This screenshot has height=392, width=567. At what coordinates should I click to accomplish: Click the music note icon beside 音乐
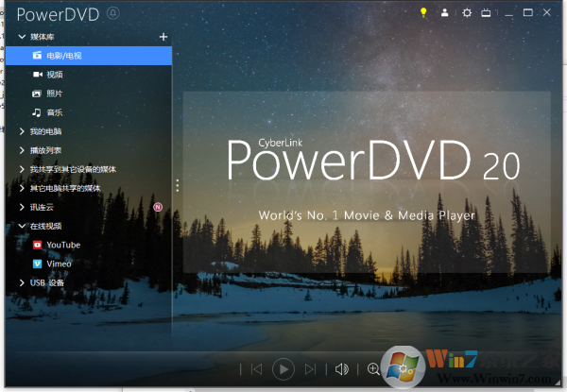[x=37, y=112]
